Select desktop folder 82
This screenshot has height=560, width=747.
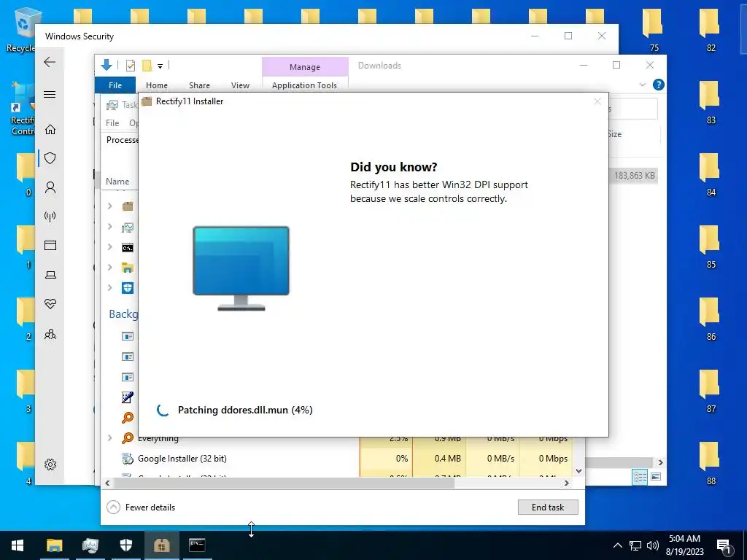711,30
